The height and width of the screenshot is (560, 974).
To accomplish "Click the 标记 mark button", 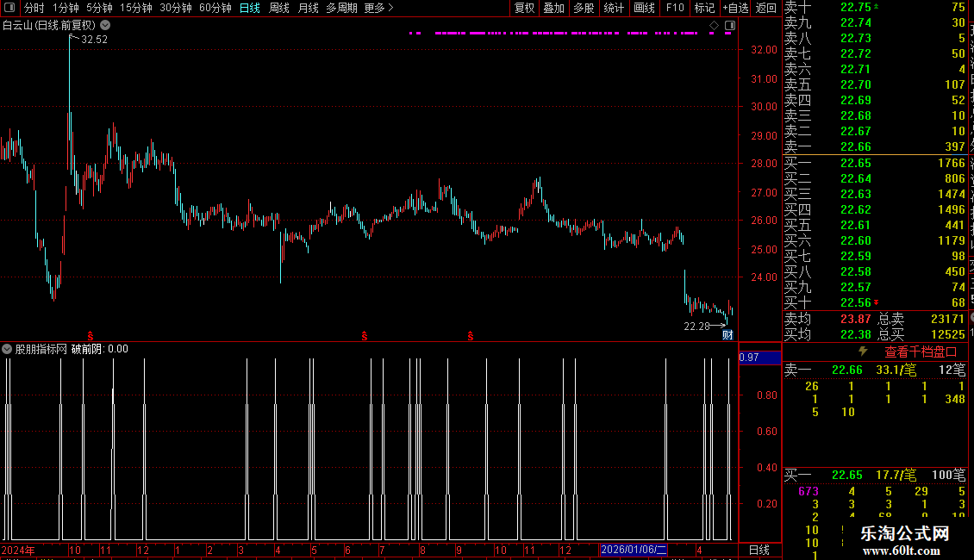I will pos(704,8).
